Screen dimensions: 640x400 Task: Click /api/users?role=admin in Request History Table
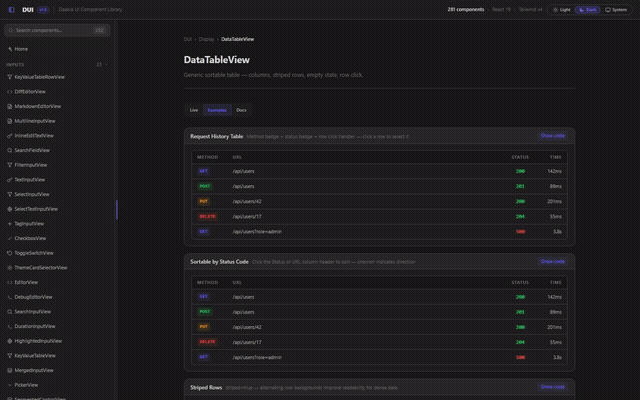click(x=257, y=231)
